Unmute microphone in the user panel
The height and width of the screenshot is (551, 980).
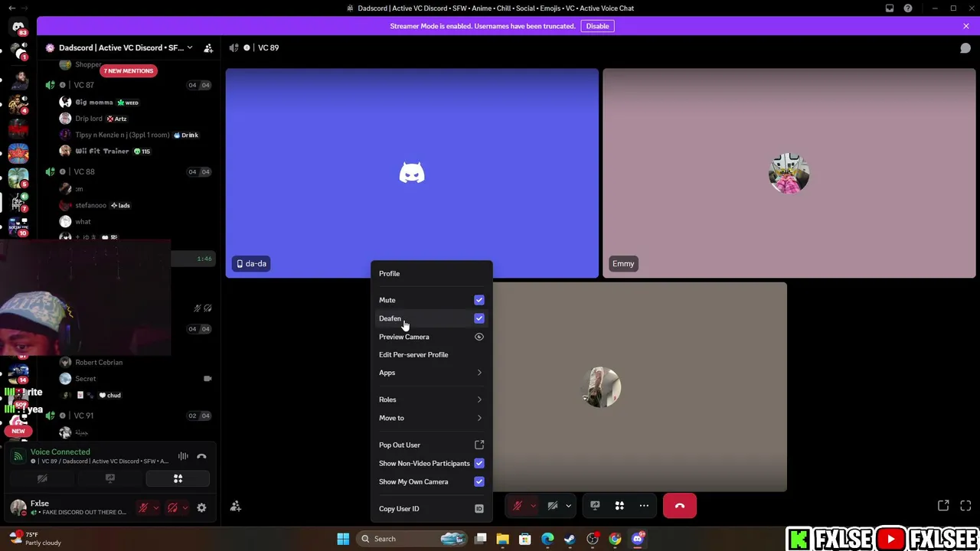point(142,507)
